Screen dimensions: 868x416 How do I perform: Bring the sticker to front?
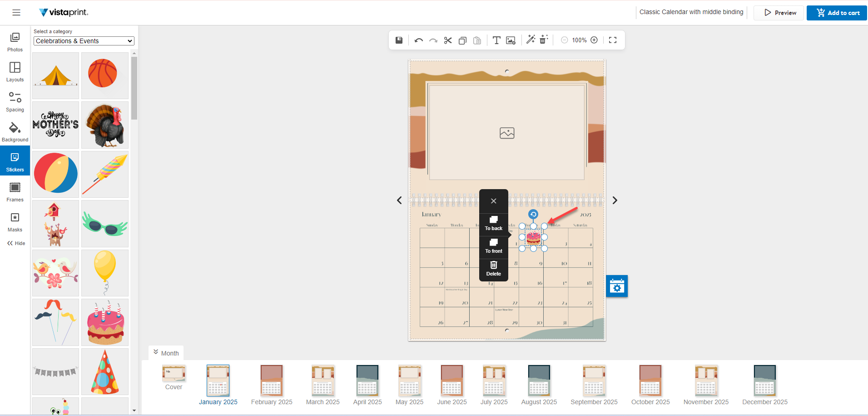coord(494,246)
